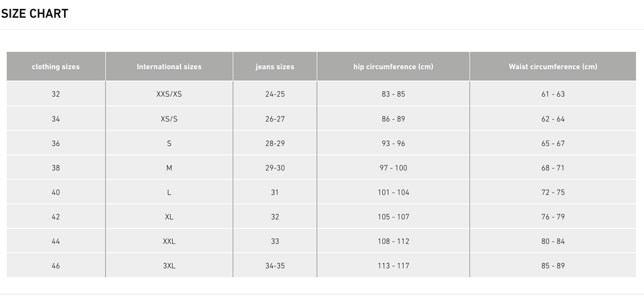Select the XXS/XS international size cell
The image size is (644, 297).
169,94
